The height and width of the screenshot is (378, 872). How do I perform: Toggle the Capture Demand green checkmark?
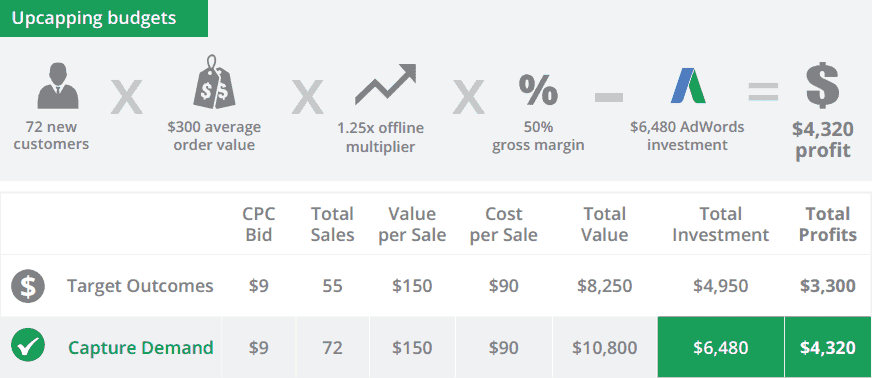click(x=28, y=345)
